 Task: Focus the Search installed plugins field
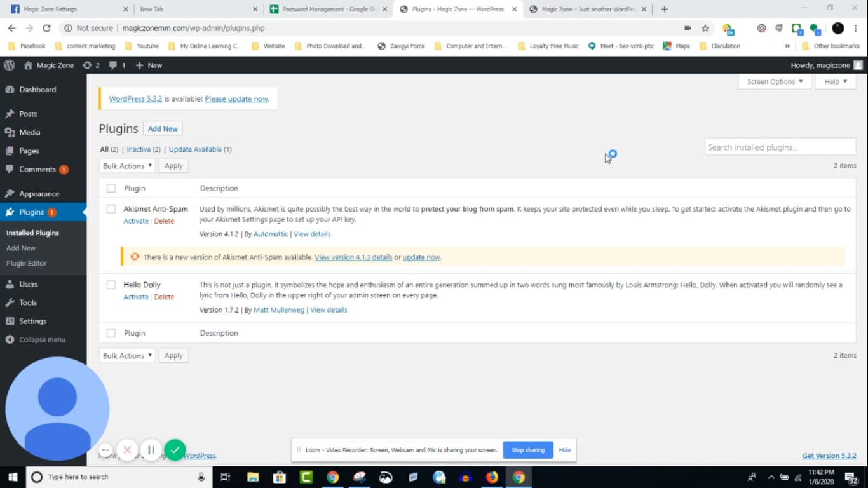(x=780, y=147)
